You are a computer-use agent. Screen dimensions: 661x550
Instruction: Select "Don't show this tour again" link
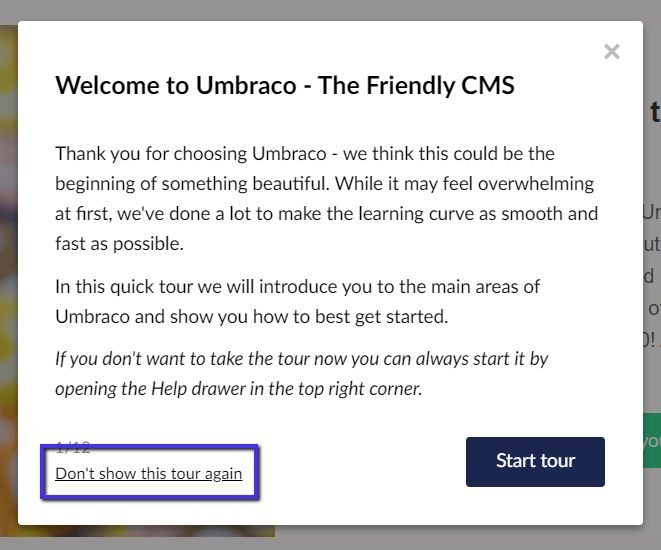[149, 473]
